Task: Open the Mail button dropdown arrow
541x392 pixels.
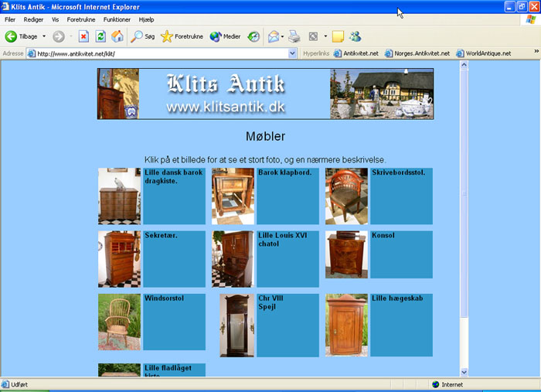Action: (x=283, y=36)
